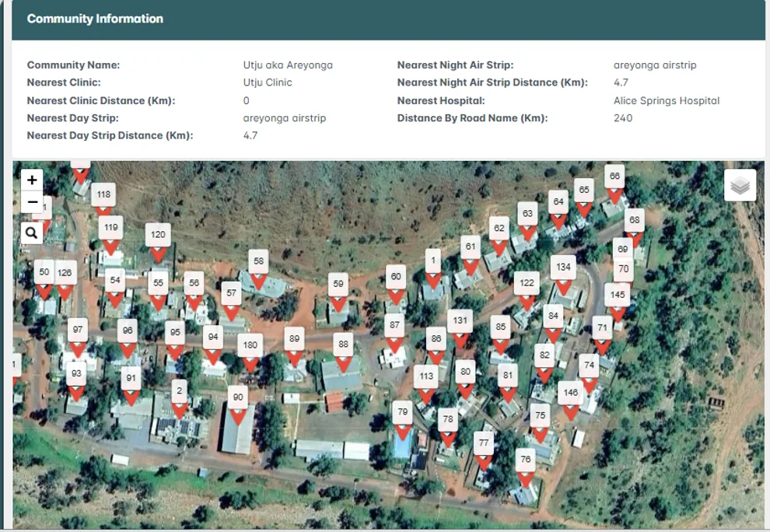770x532 pixels.
Task: Select map marker 74
Action: click(590, 373)
